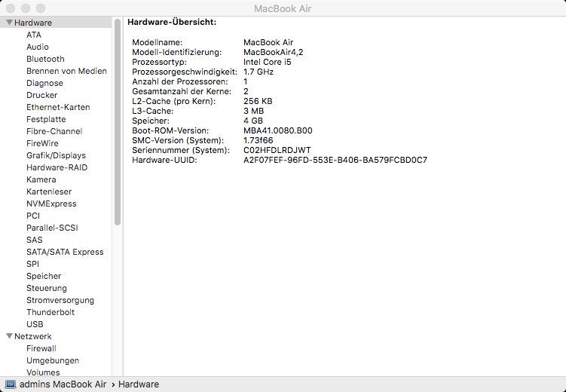Select SAS in sidebar

pos(35,240)
